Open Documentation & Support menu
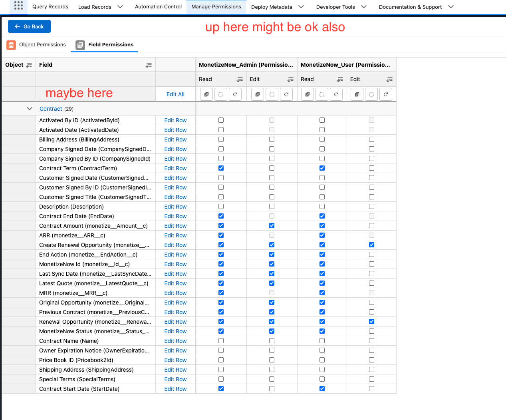Viewport: 506px width, 420px height. pos(410,7)
